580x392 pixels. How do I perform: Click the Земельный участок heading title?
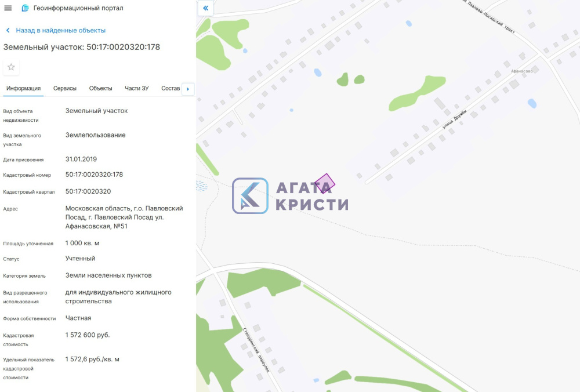[82, 47]
